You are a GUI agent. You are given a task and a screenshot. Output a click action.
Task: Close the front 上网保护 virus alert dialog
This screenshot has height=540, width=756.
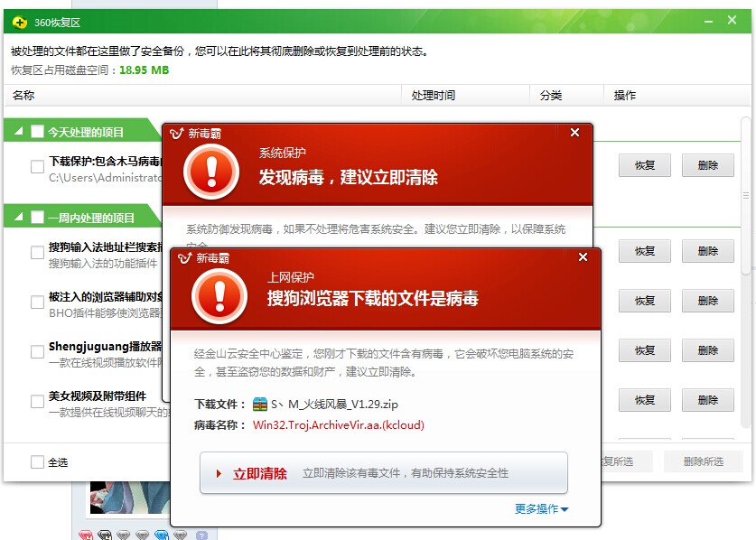583,257
